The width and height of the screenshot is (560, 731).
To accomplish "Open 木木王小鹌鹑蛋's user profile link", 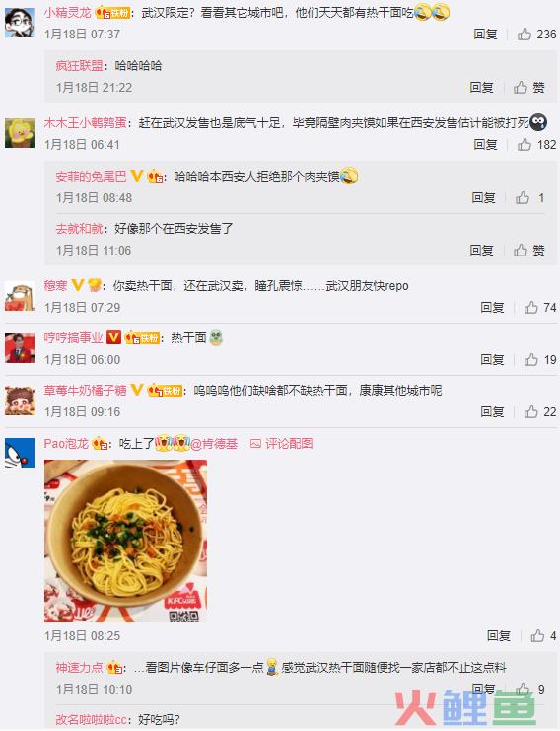I will [x=85, y=122].
